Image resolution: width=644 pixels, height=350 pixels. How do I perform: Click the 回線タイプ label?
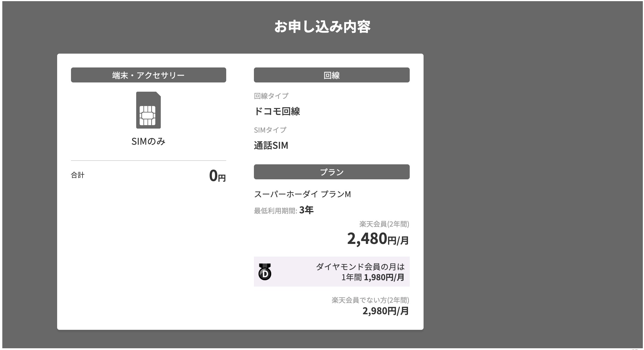click(271, 96)
